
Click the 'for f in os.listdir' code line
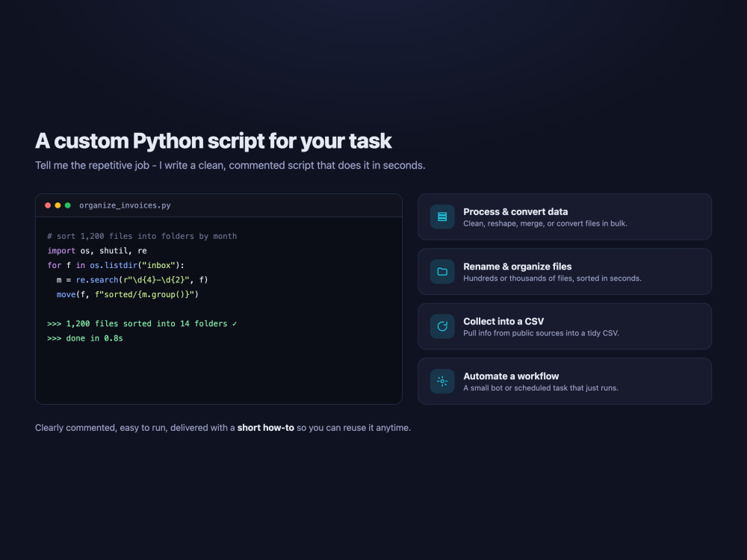116,265
